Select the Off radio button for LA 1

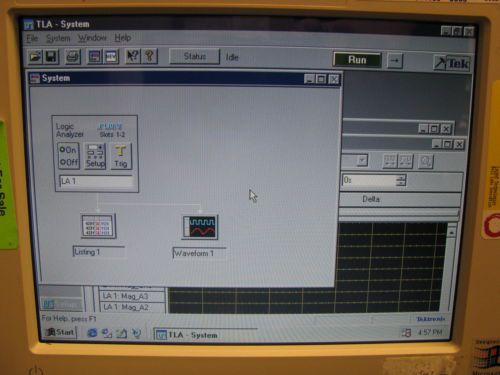pos(62,162)
